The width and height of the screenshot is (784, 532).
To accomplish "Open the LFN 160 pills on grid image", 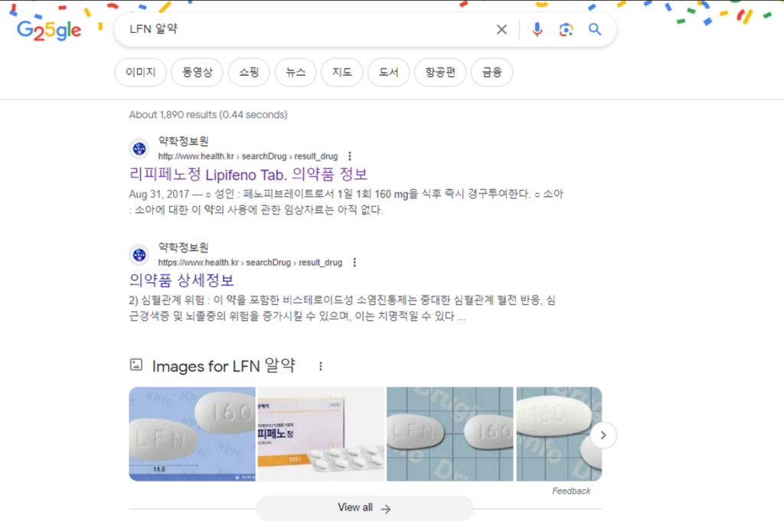I will tap(450, 434).
